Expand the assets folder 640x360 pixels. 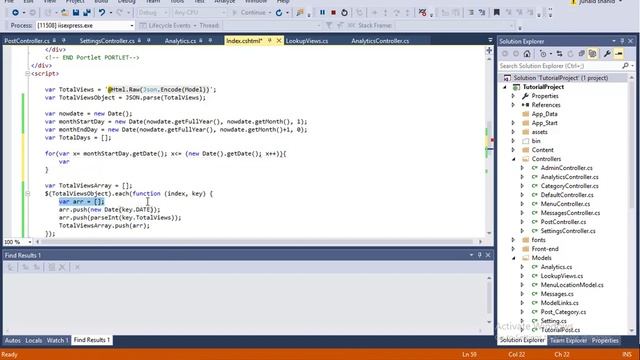click(x=513, y=132)
